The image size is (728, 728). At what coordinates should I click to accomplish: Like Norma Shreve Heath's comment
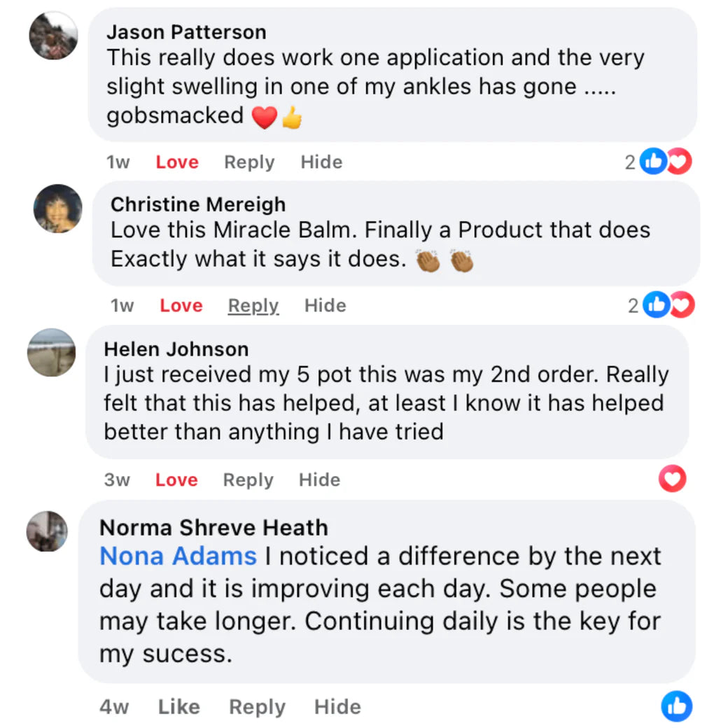[x=178, y=707]
